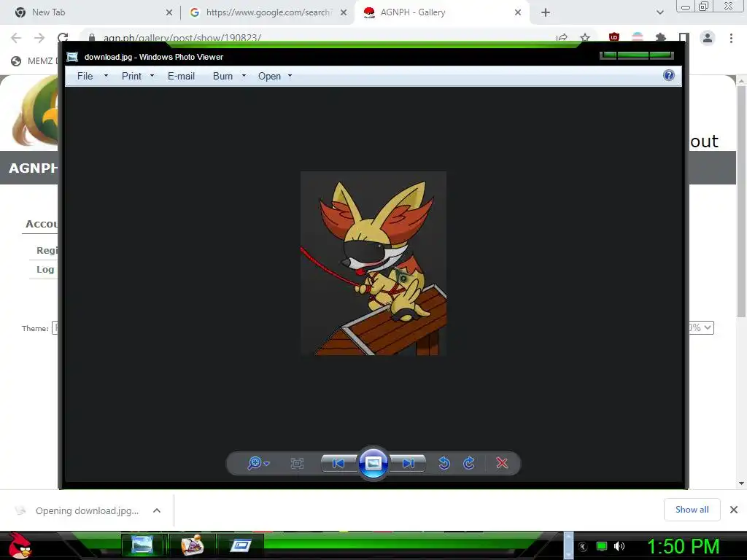Open the third taskbar window icon
Viewport: 747px width, 560px height.
(241, 545)
